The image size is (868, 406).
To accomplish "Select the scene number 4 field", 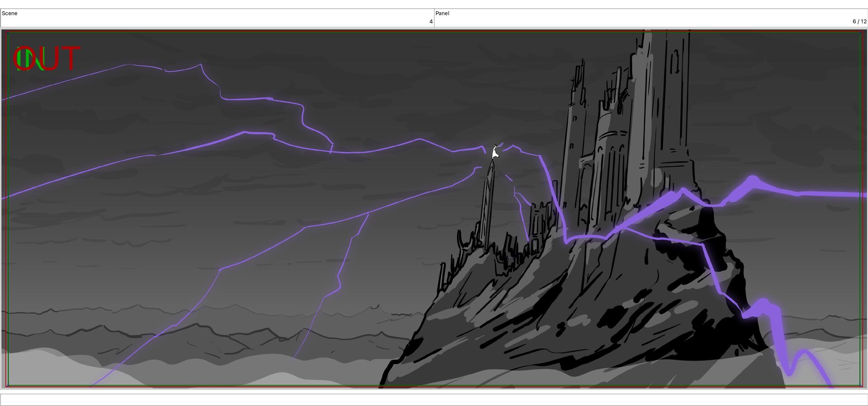I will tap(431, 21).
